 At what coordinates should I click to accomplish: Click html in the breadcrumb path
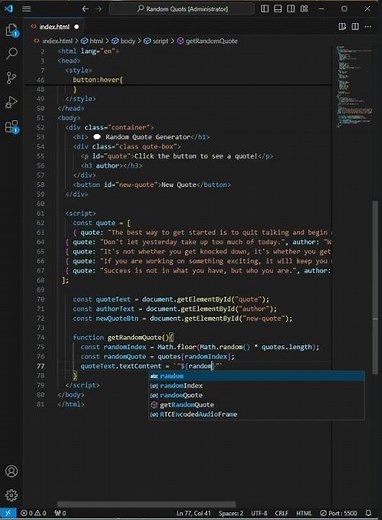96,41
